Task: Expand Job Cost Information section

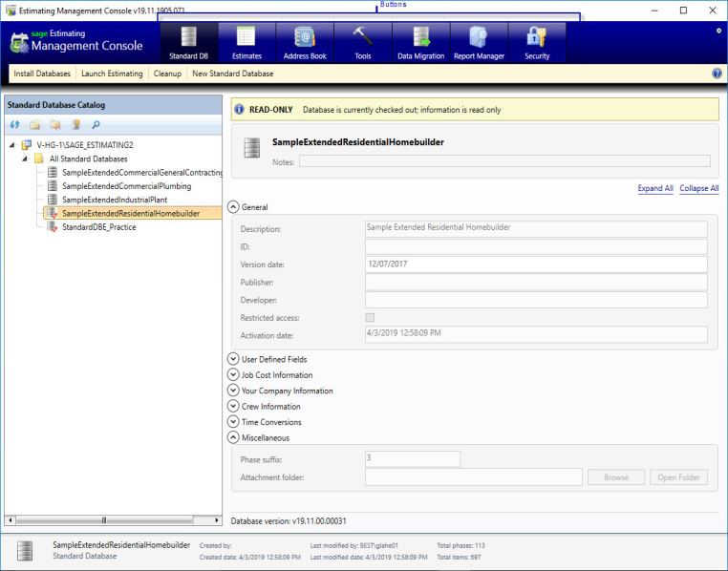Action: click(x=233, y=375)
